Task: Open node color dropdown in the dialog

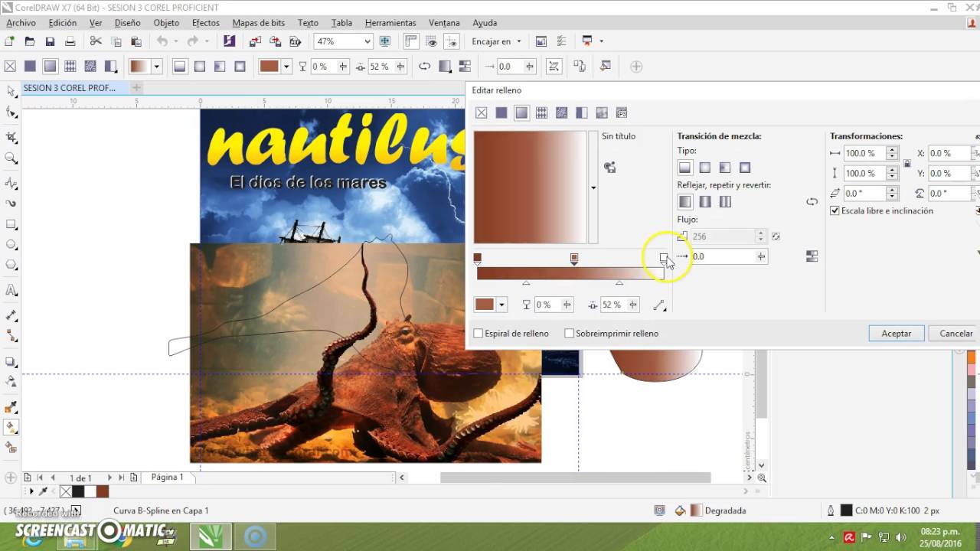Action: 501,305
